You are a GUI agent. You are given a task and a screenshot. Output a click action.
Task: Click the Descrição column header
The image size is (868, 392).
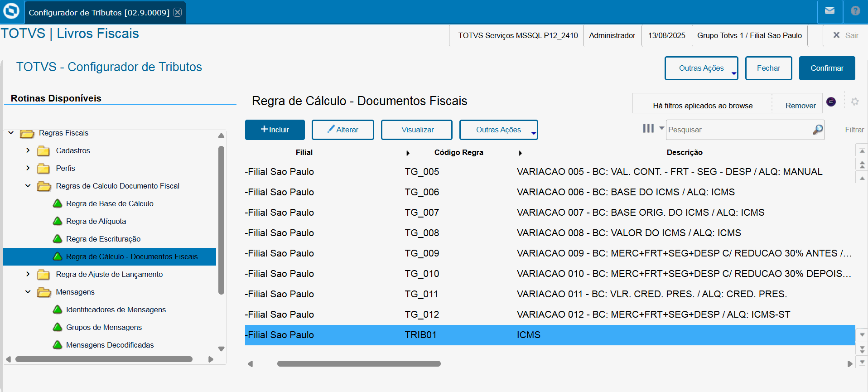point(685,153)
